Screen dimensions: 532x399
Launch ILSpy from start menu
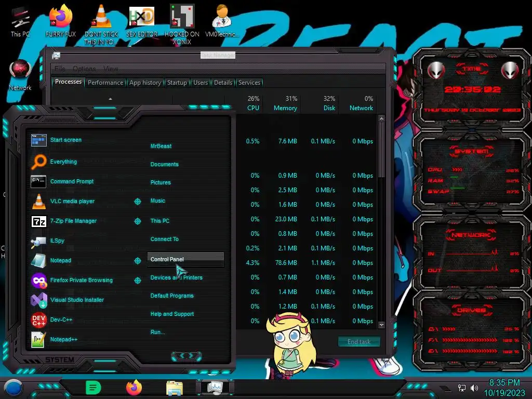click(57, 241)
